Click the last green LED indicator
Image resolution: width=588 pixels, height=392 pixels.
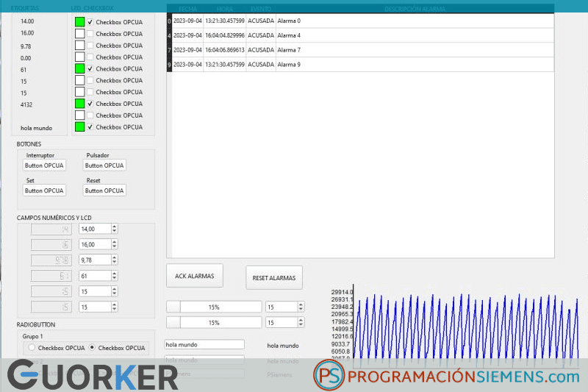tap(79, 126)
